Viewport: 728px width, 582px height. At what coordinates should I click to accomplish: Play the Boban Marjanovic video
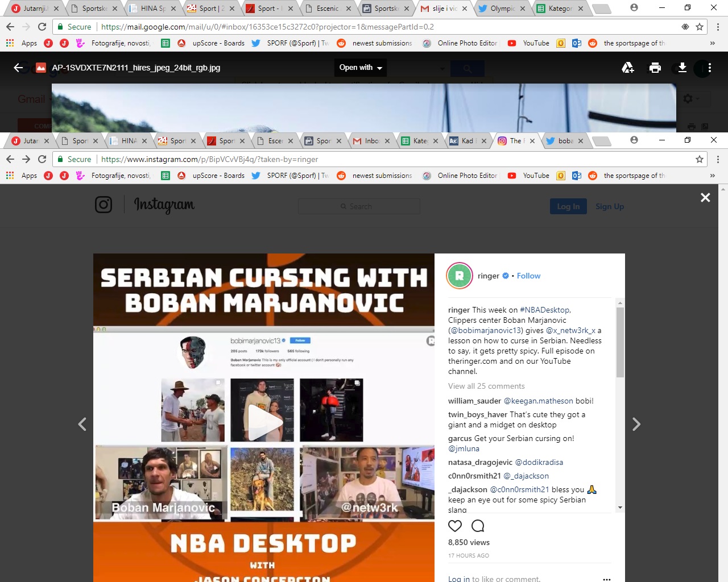point(263,423)
